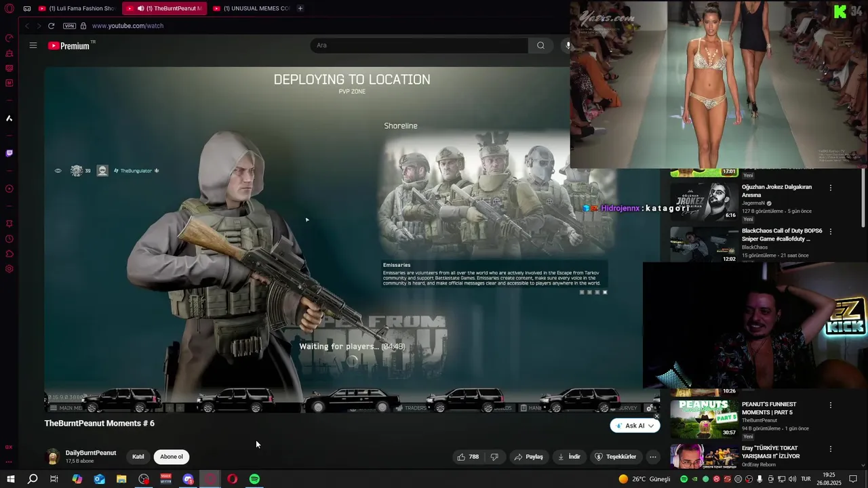Open Eray TÜRKİYE TOKAT YARIŞMASI video title
The height and width of the screenshot is (488, 868).
point(770,452)
